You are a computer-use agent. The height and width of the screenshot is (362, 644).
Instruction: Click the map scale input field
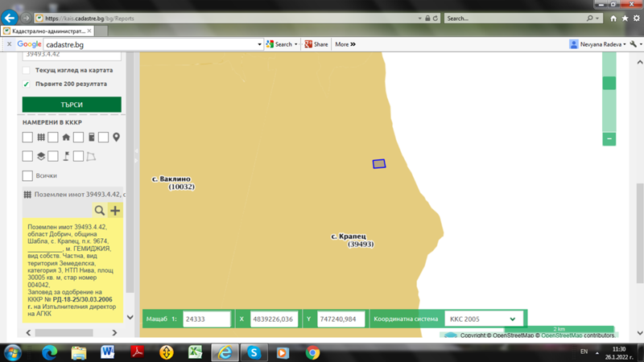tap(206, 319)
